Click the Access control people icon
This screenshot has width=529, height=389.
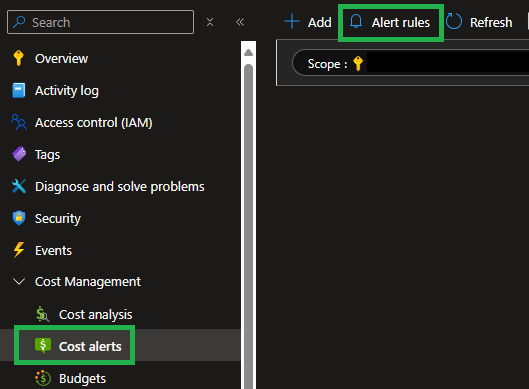[19, 122]
